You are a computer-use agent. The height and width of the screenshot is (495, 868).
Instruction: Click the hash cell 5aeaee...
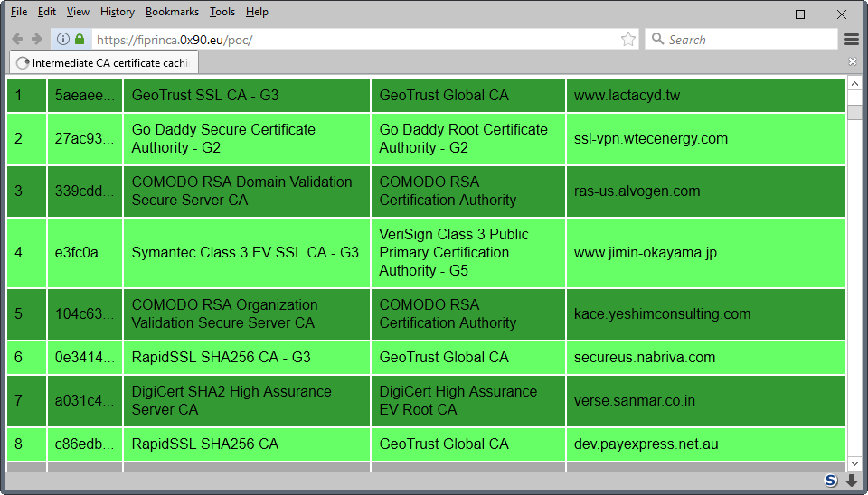[85, 96]
